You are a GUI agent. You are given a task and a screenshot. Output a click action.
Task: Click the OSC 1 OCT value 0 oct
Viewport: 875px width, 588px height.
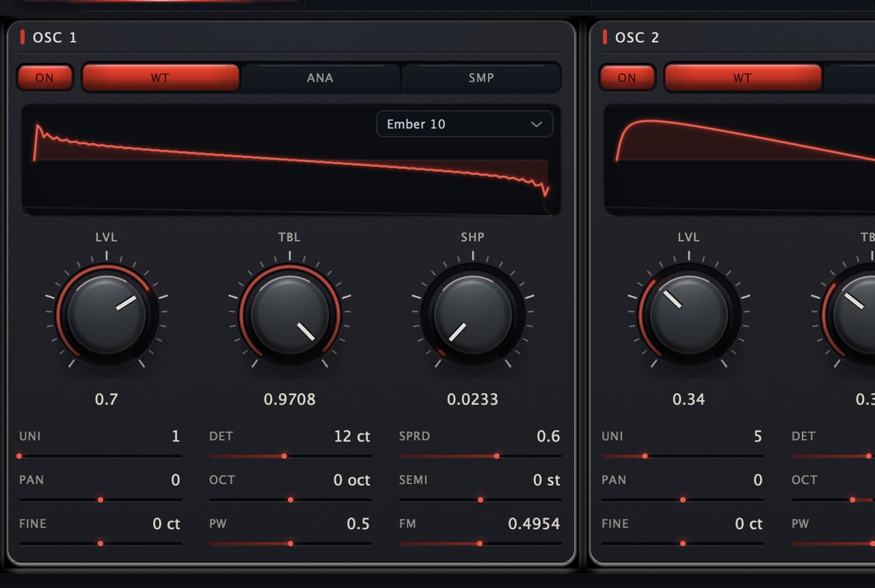point(352,480)
